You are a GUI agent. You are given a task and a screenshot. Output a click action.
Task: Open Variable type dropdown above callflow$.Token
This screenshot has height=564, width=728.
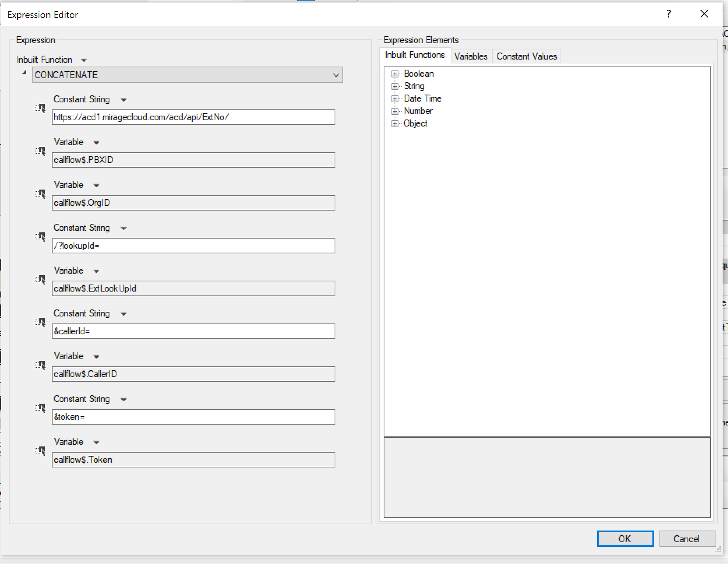96,443
